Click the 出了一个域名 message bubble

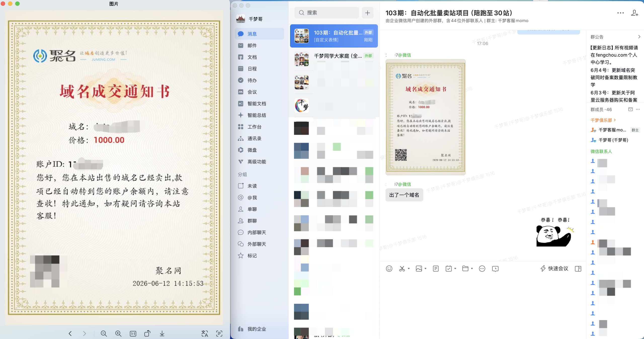(404, 195)
